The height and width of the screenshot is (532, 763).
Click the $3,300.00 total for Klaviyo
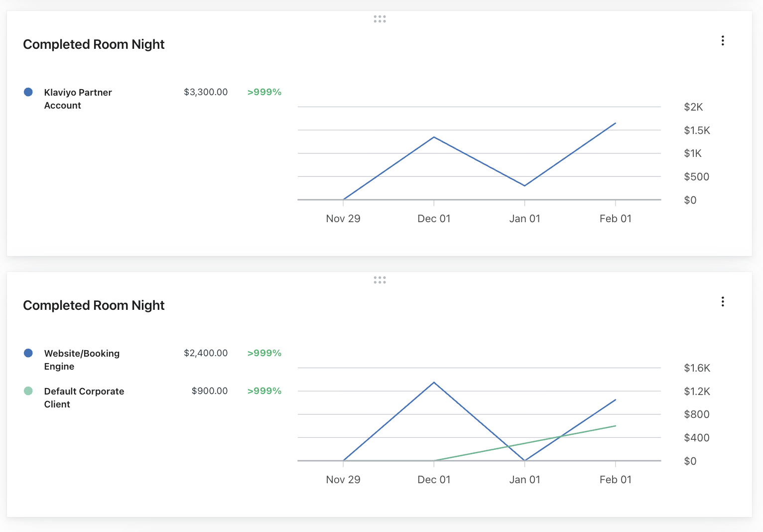[x=205, y=92]
